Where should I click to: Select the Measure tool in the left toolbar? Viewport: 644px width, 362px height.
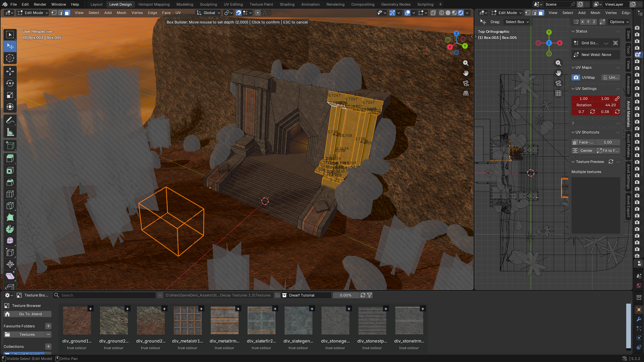(10, 132)
